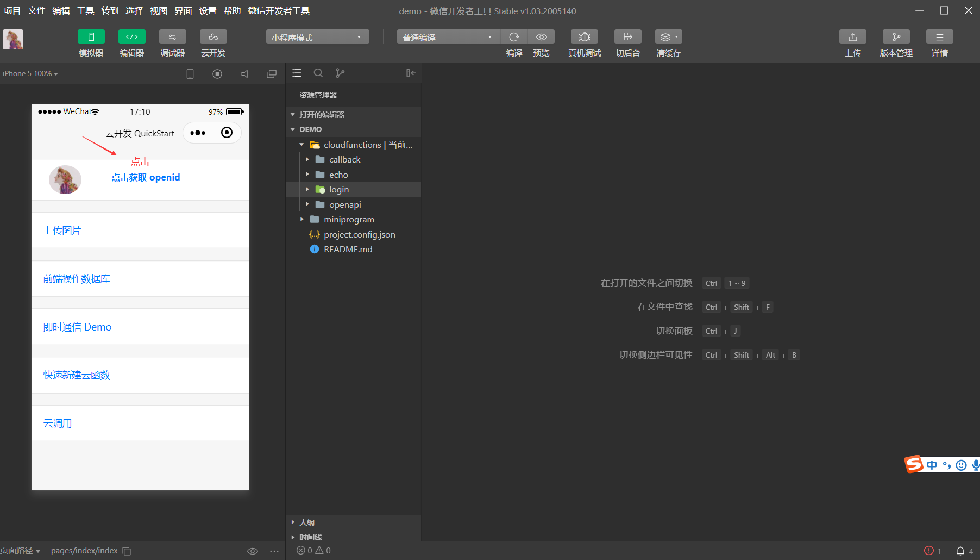Viewport: 980px width, 560px height.
Task: Open the 文件 menu
Action: 36,11
